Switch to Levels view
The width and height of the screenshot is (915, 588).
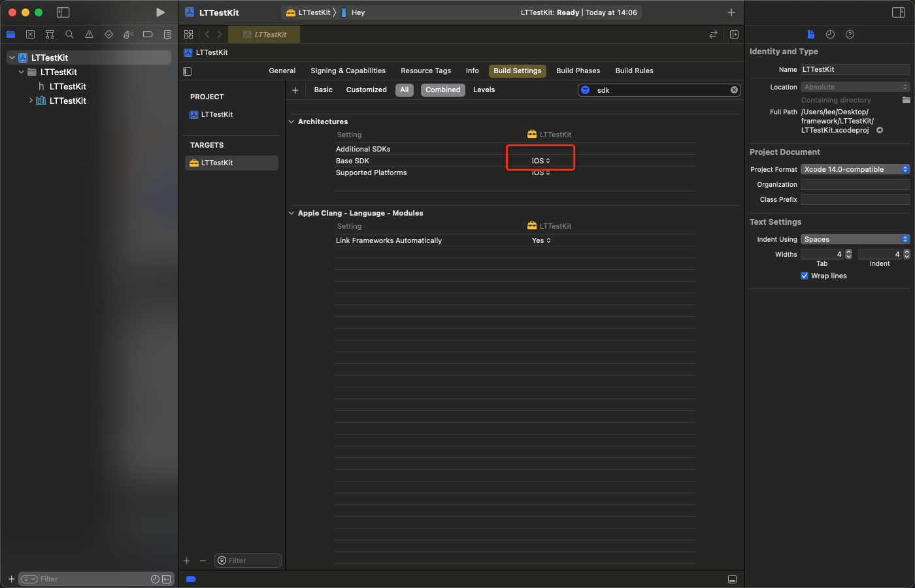(484, 90)
